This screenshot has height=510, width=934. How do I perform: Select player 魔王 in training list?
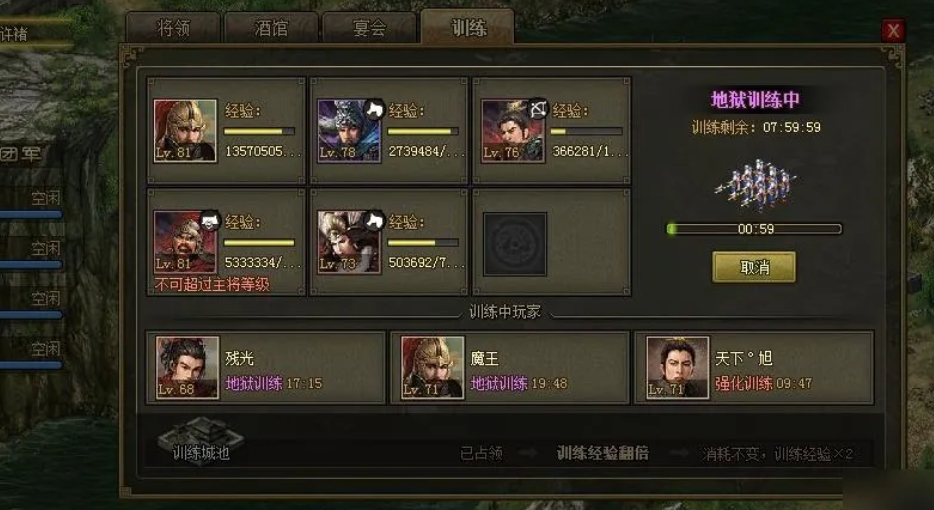(510, 368)
